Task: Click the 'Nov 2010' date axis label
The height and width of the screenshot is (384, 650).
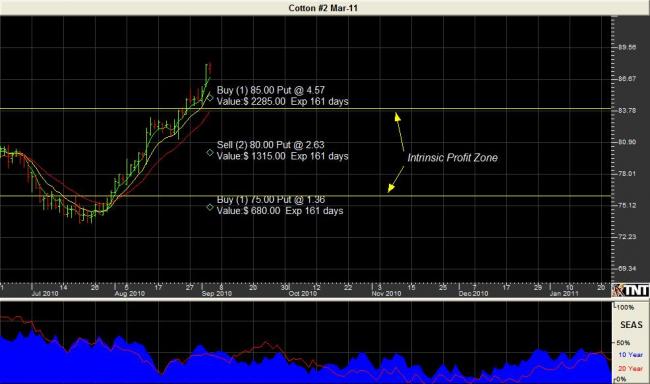Action: tap(386, 294)
